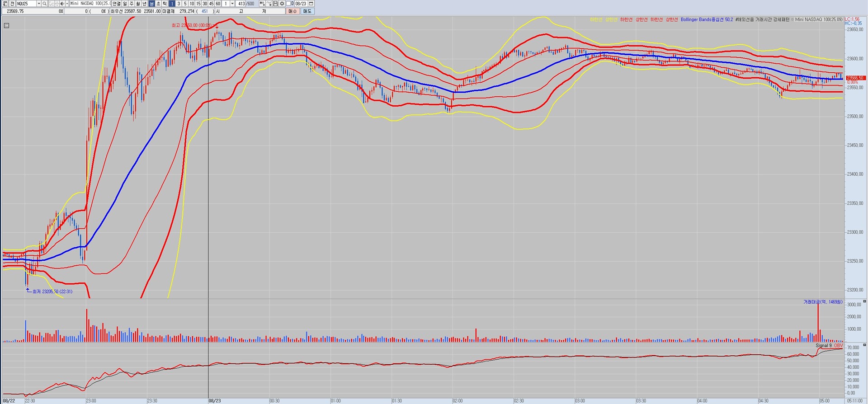The image size is (868, 404).
Task: Open the chart settings gear icon
Action: (282, 4)
